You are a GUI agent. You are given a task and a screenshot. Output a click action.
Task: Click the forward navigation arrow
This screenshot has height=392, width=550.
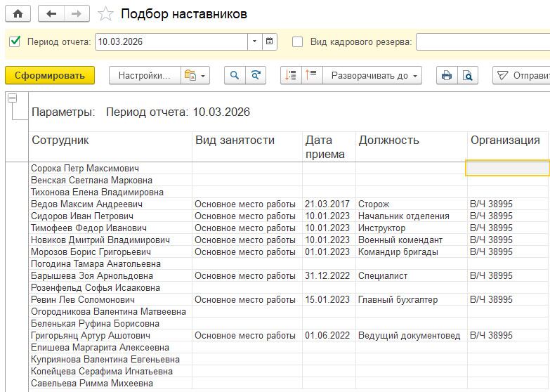[77, 14]
